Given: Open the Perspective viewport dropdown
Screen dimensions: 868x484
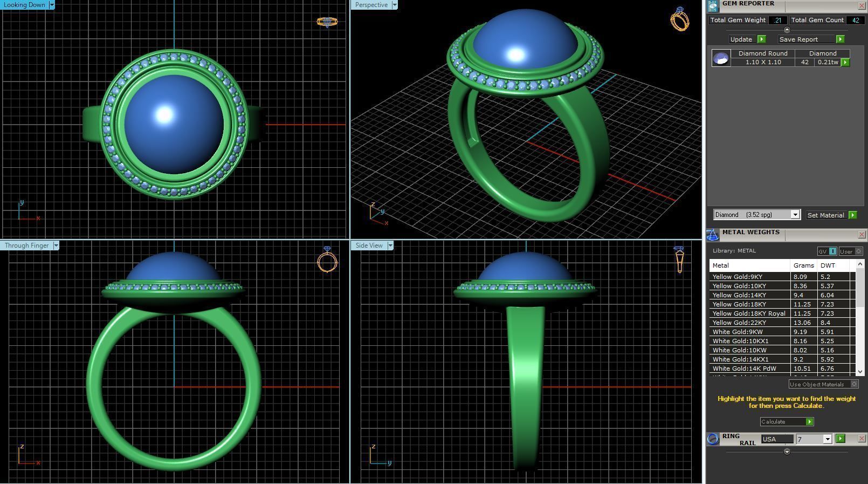Looking at the screenshot, I should 395,5.
